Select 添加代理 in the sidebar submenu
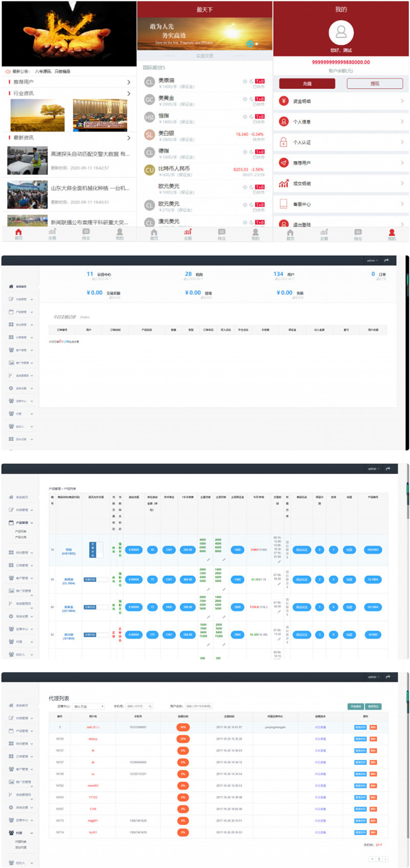Image resolution: width=410 pixels, height=868 pixels. pos(20,848)
